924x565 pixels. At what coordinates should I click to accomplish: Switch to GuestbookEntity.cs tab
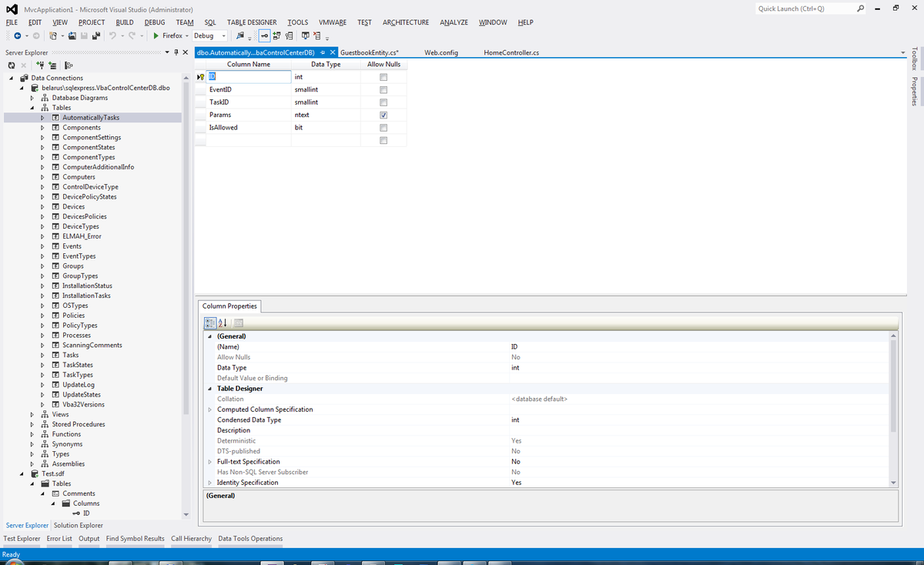(369, 52)
